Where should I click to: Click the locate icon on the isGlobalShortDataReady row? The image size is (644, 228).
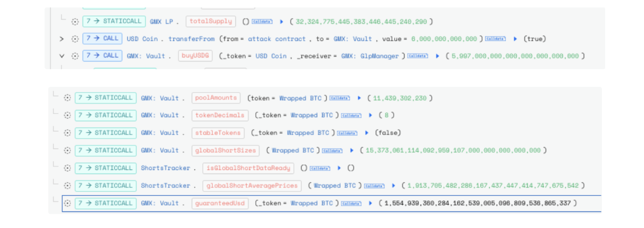click(67, 168)
